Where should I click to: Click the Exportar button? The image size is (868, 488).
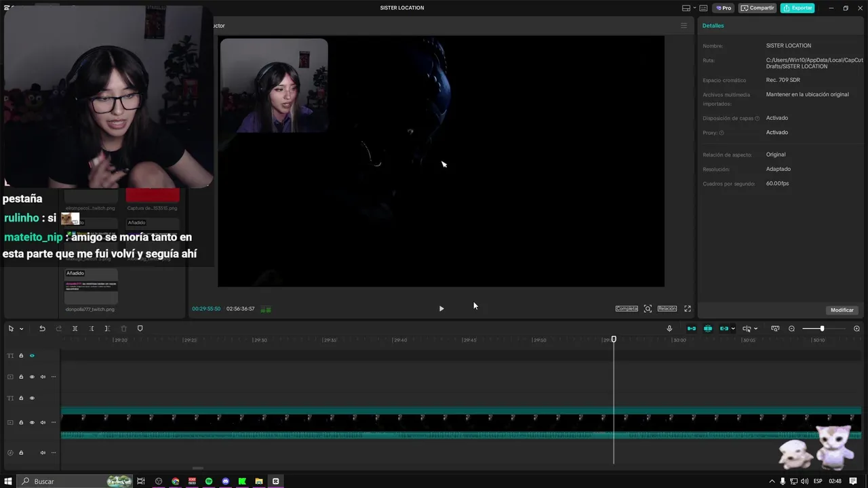(797, 8)
